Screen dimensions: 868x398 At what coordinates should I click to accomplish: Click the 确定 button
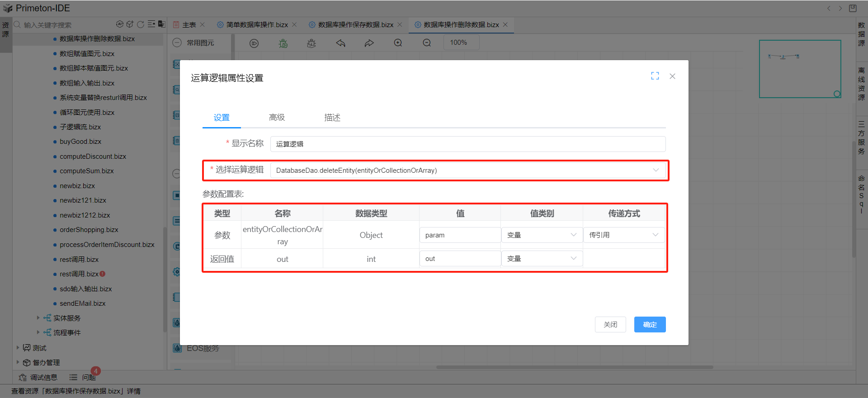[x=650, y=325]
